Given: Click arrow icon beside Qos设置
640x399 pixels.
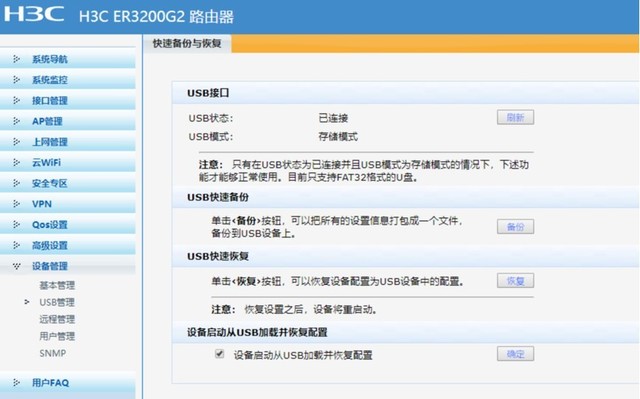Looking at the screenshot, I should pos(16,224).
